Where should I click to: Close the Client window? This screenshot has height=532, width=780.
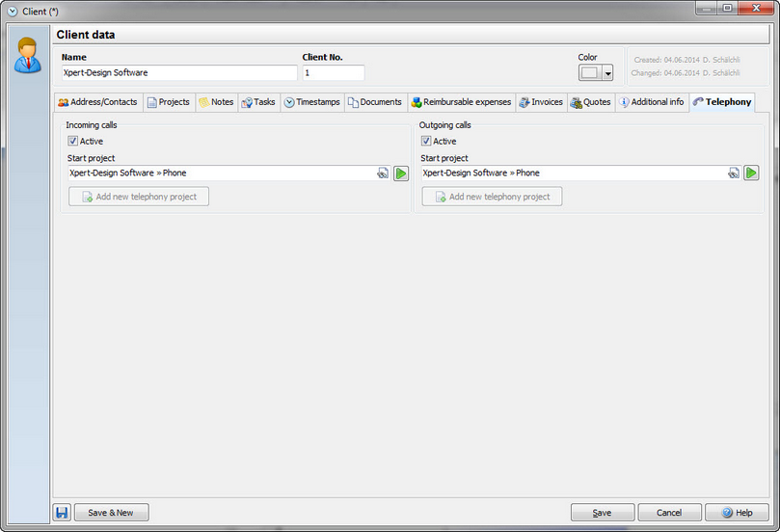pyautogui.click(x=756, y=9)
